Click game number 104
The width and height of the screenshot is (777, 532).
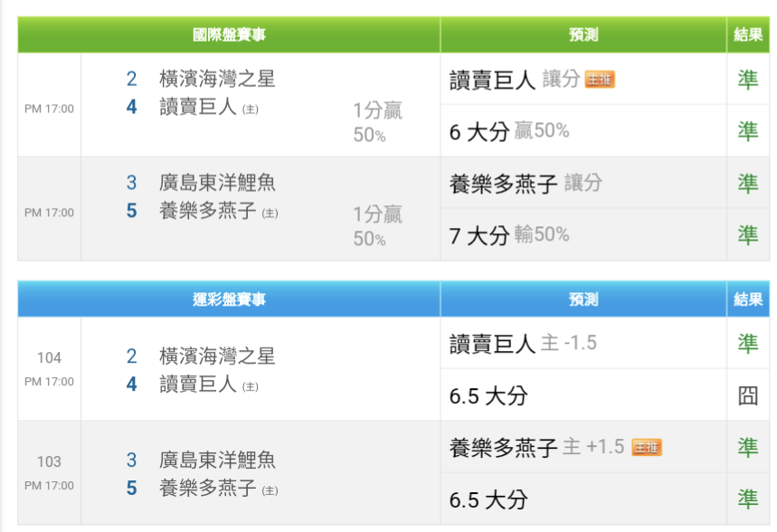coord(49,357)
